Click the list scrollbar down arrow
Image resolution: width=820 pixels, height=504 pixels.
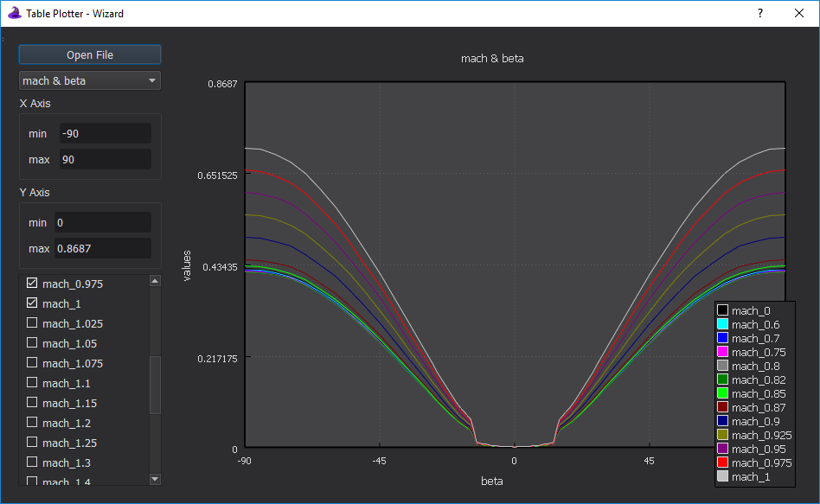155,478
